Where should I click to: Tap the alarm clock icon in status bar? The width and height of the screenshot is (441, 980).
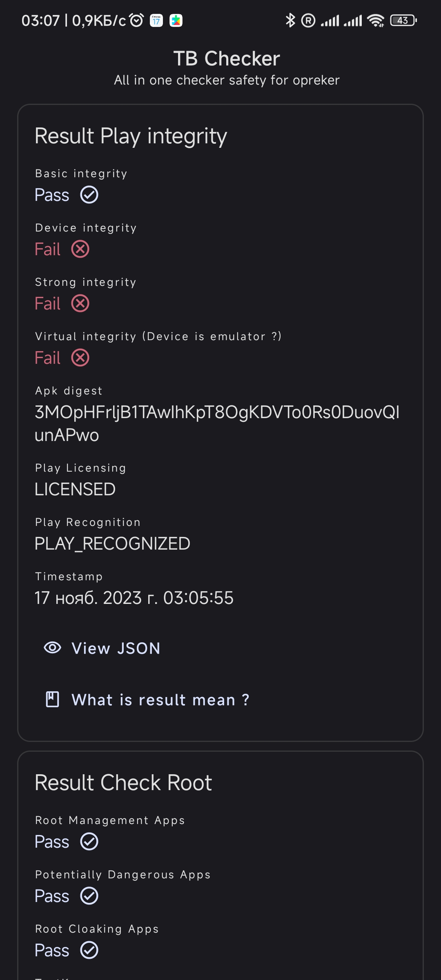[136, 20]
